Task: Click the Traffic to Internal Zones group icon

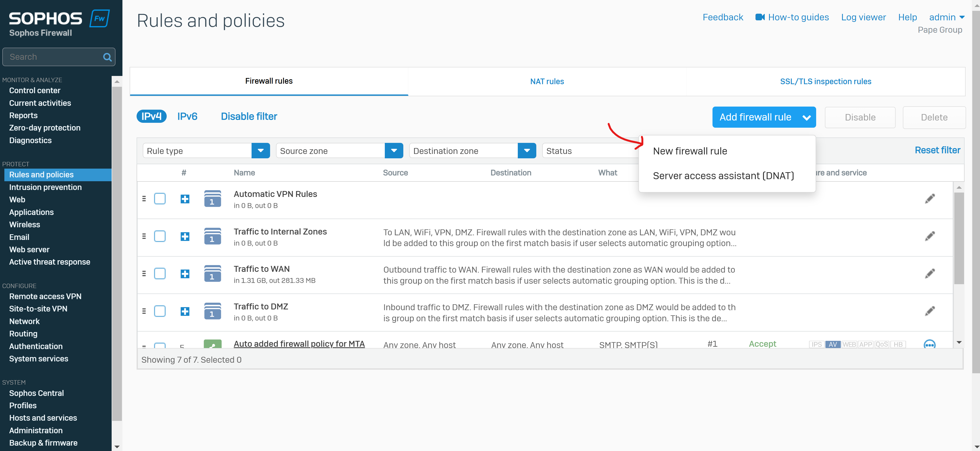Action: click(213, 236)
